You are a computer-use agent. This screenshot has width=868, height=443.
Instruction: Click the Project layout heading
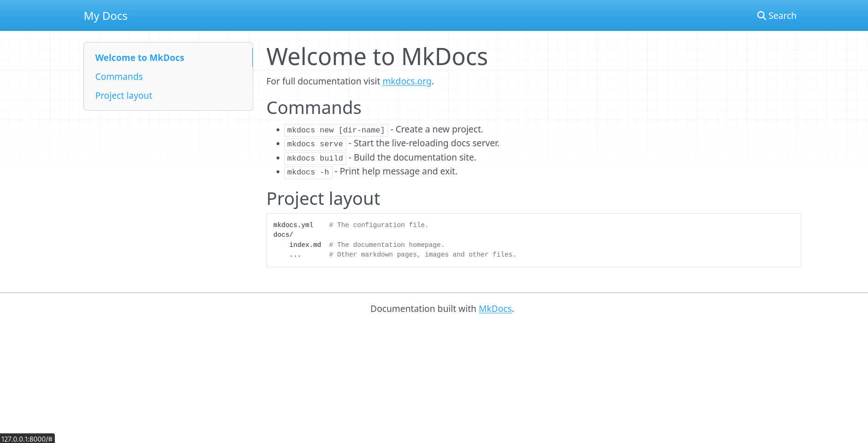(x=323, y=199)
